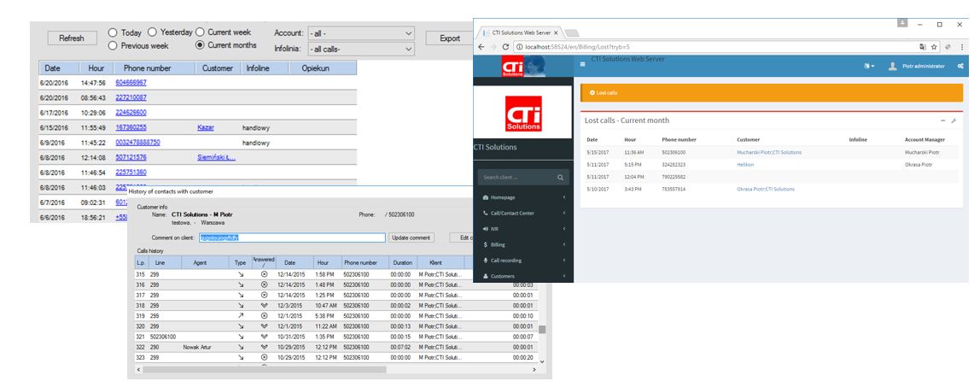Expand the Customers sidebar menu

click(523, 276)
